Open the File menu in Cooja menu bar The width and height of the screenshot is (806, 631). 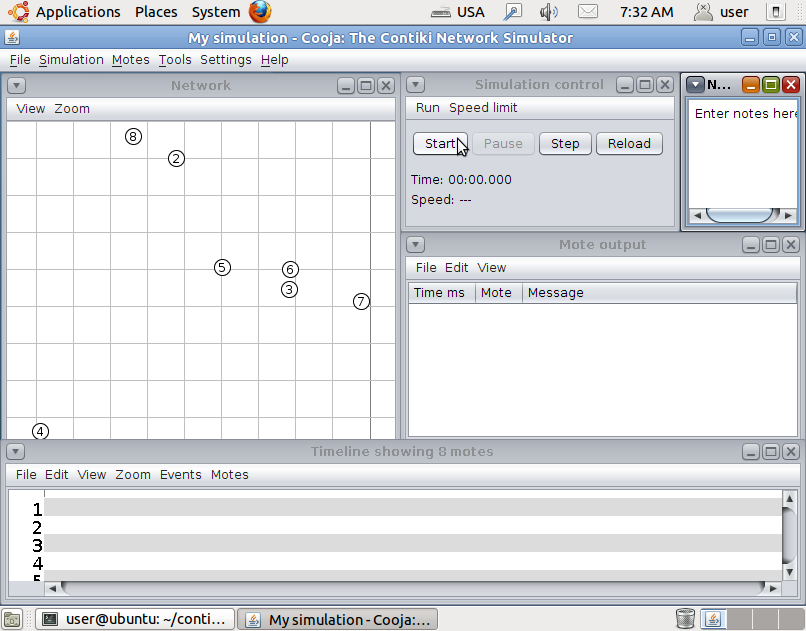coord(20,60)
